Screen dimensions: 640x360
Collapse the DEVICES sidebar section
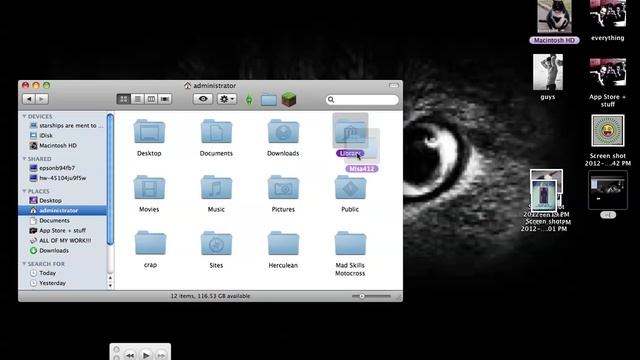(x=24, y=116)
